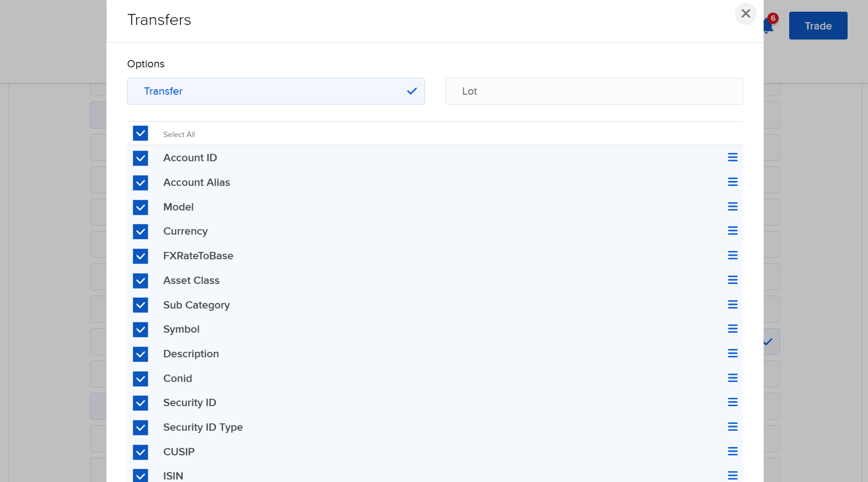The image size is (868, 482).
Task: Click the reorder handle beside CUSIP
Action: 733,451
